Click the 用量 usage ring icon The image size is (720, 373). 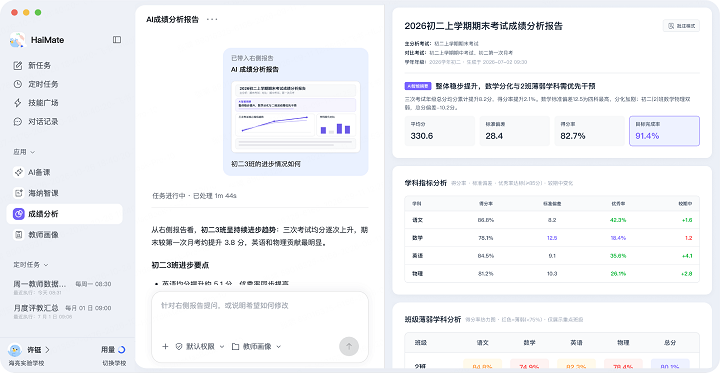(122, 350)
